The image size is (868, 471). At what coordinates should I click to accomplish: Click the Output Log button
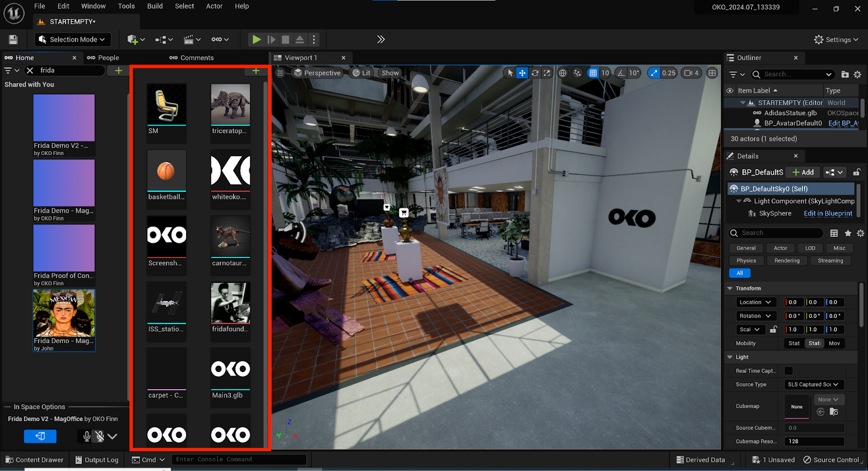(x=97, y=460)
